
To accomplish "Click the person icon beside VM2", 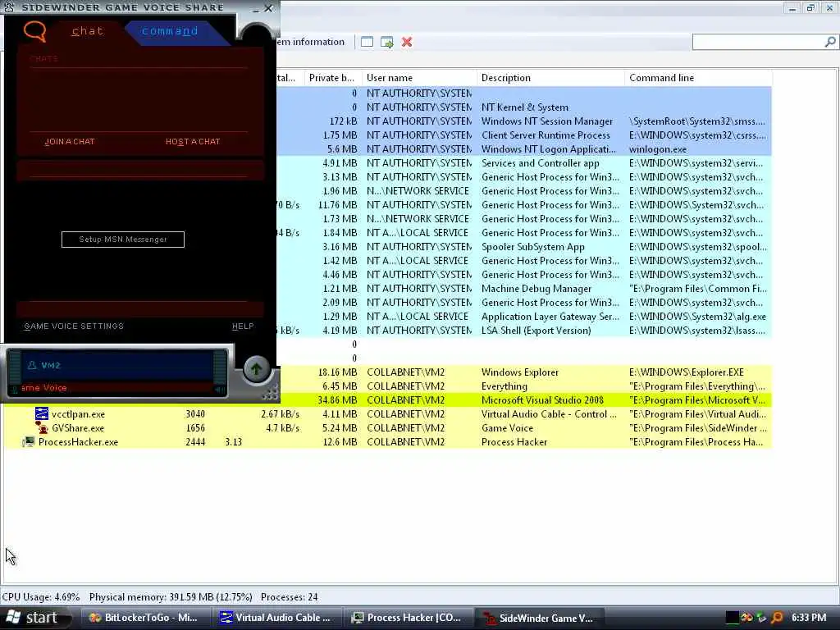I will 32,365.
